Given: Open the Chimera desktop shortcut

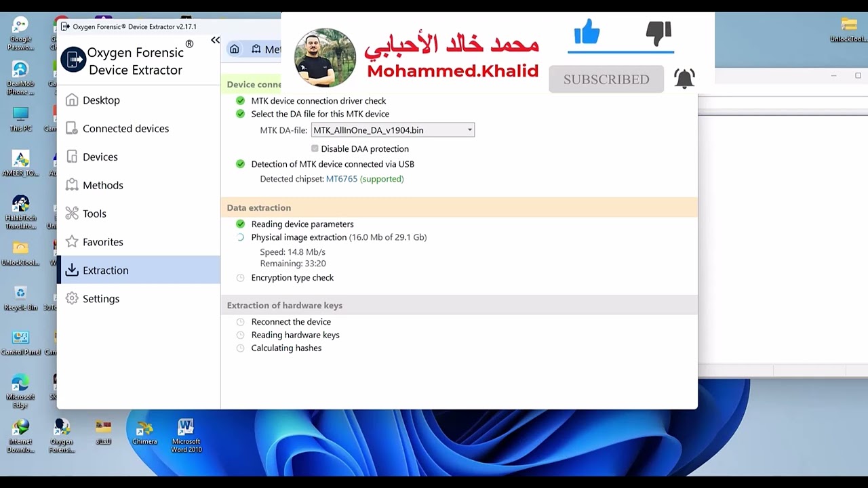Looking at the screenshot, I should pos(144,432).
